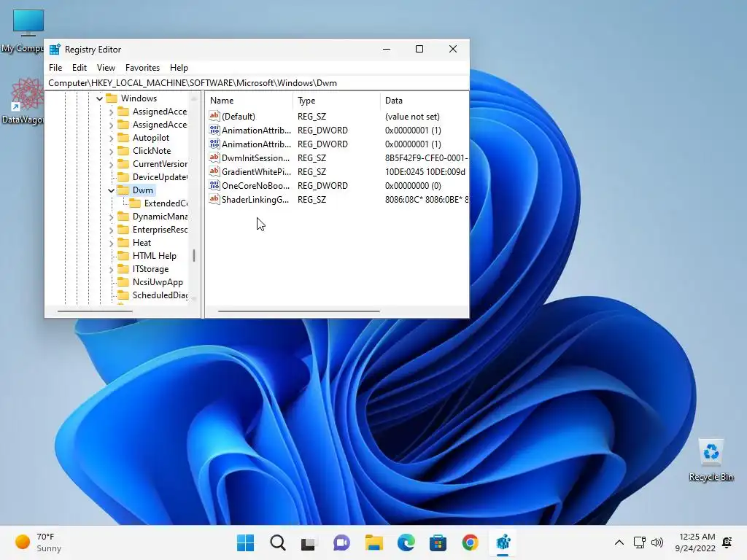Click the data 0x00000000 (0)

[x=413, y=186]
